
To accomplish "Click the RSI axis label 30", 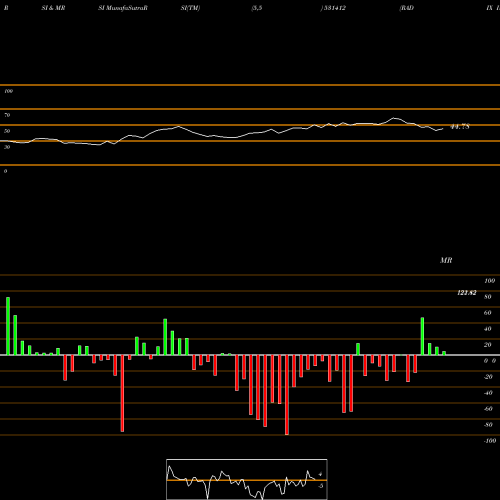I will pyautogui.click(x=7, y=147).
